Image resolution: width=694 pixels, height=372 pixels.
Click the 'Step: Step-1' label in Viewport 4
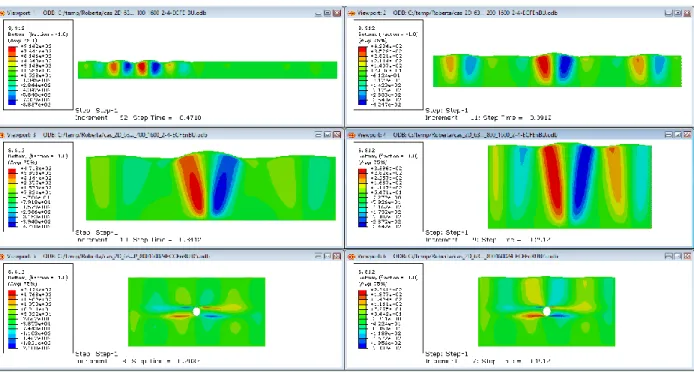click(x=447, y=232)
